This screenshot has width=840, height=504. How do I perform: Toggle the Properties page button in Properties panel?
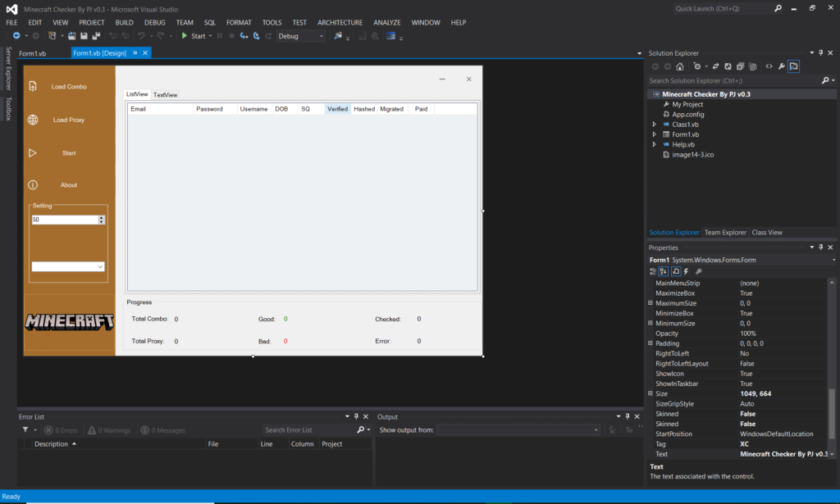tap(676, 271)
